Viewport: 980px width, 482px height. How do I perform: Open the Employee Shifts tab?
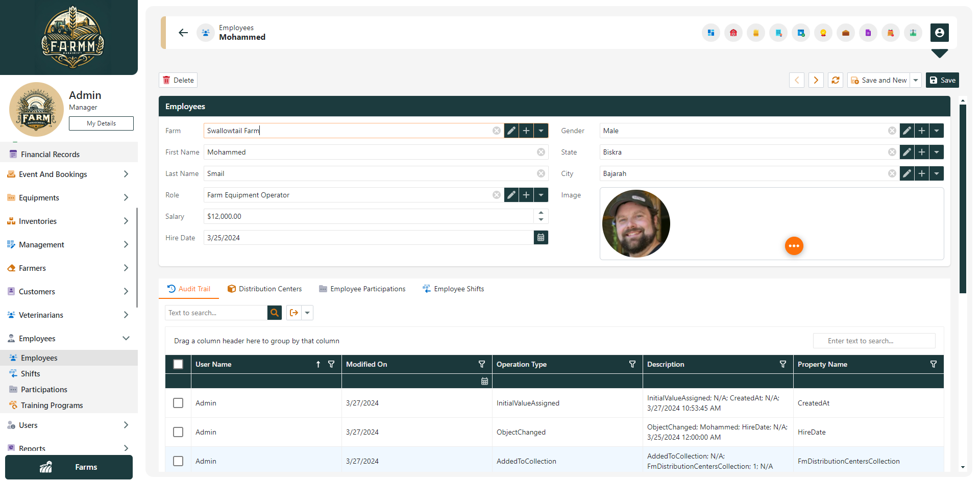pyautogui.click(x=453, y=289)
